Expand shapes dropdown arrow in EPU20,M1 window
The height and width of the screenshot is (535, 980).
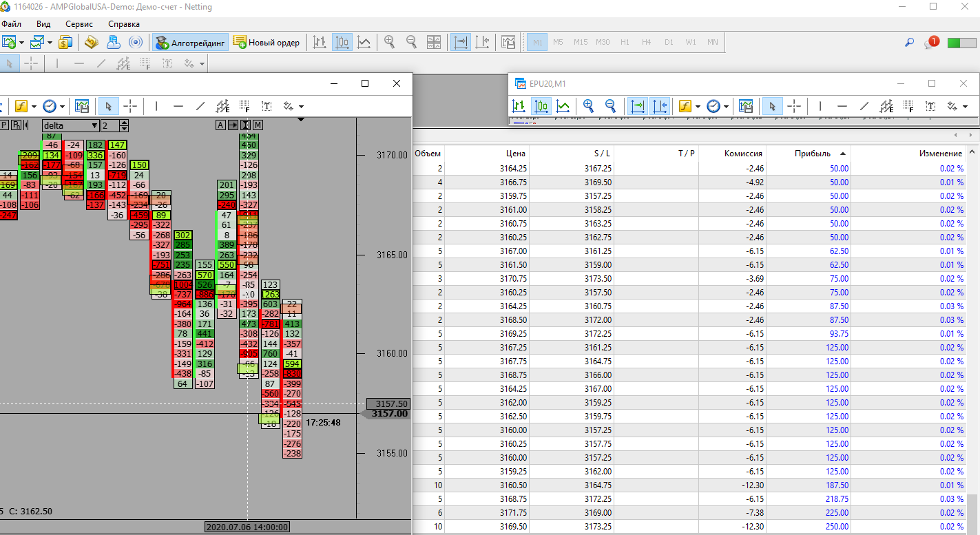tap(965, 107)
